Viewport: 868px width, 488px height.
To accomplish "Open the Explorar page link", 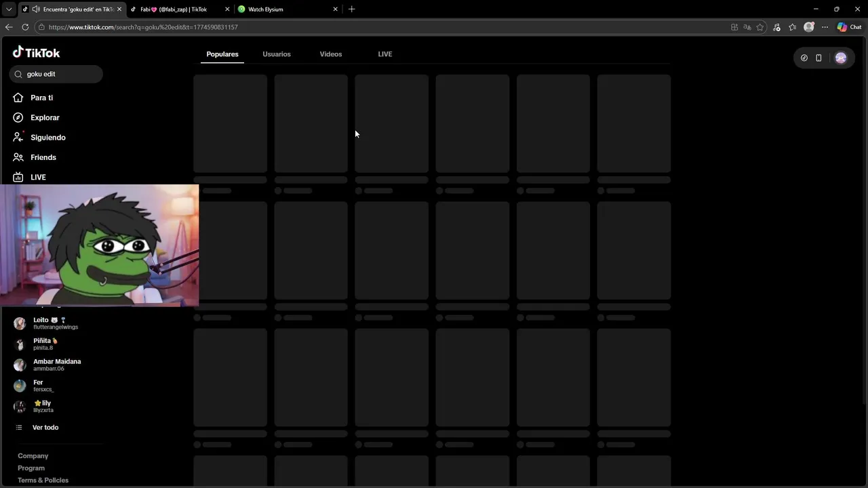I will [45, 117].
